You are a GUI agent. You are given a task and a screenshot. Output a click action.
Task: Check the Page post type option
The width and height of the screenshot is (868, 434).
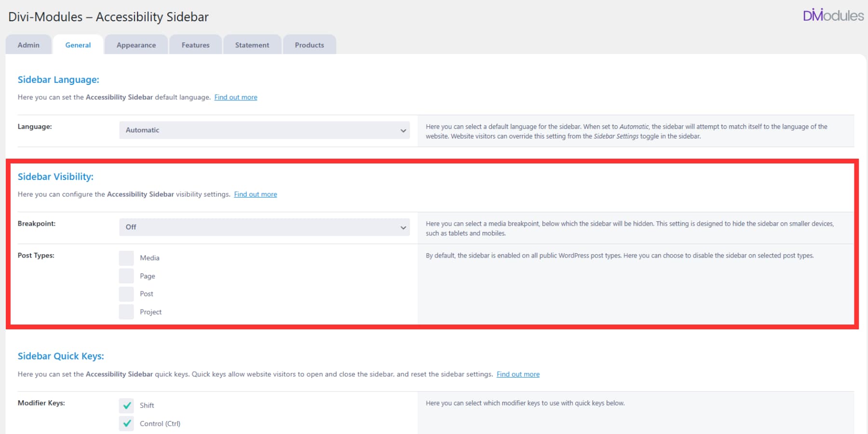(x=126, y=275)
